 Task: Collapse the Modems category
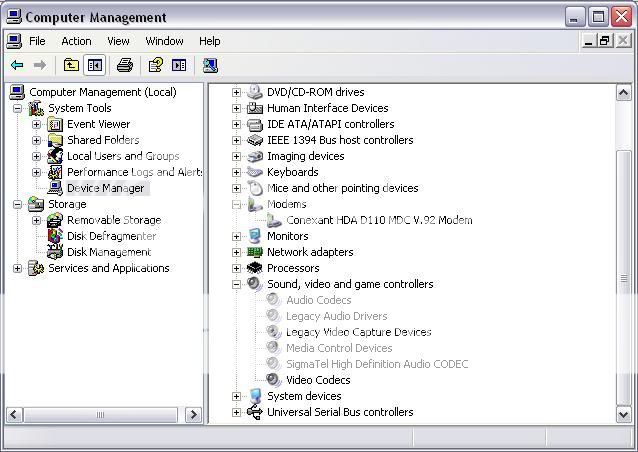(x=237, y=204)
